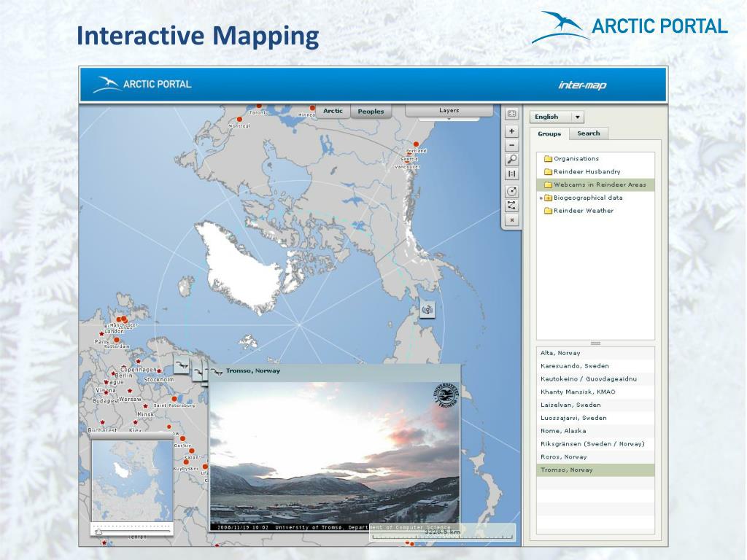Viewport: 747px width, 560px height.
Task: Click the orange dot marker at Saint Petersburg
Action: [174, 399]
